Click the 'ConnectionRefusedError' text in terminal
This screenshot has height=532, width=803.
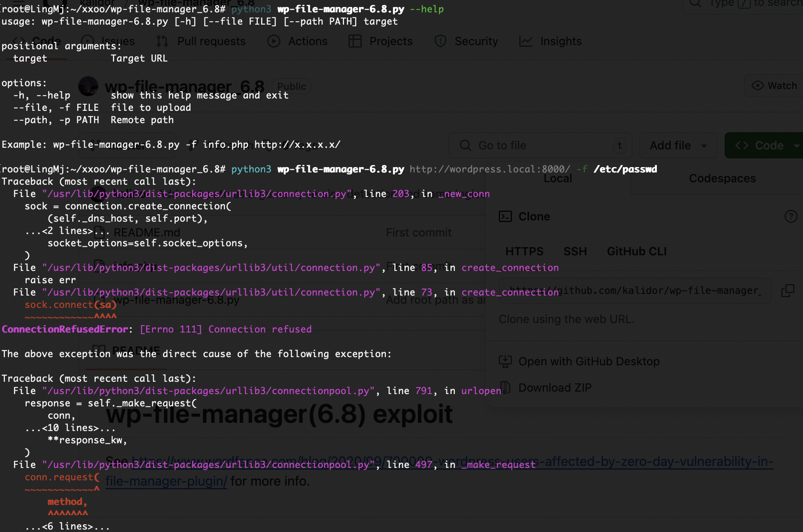[65, 329]
